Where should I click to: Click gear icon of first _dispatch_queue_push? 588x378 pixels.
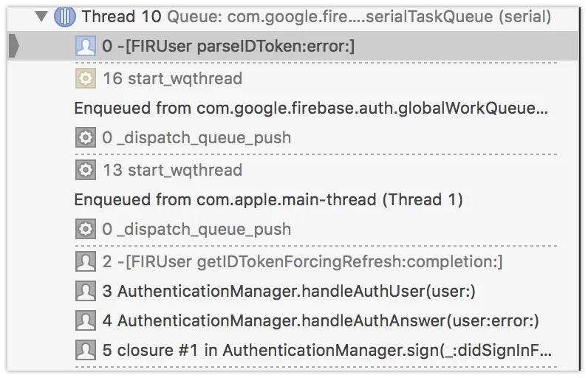click(x=86, y=137)
